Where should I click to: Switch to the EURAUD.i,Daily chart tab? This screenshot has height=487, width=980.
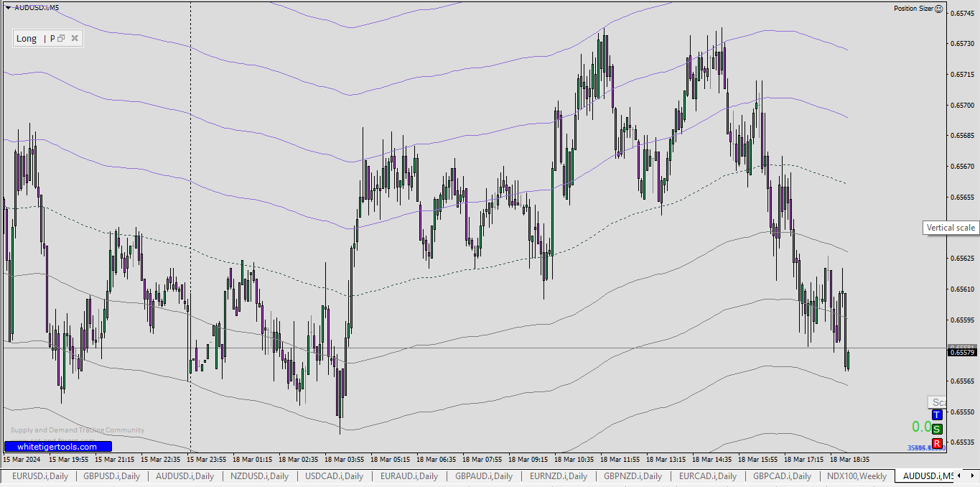tap(409, 476)
